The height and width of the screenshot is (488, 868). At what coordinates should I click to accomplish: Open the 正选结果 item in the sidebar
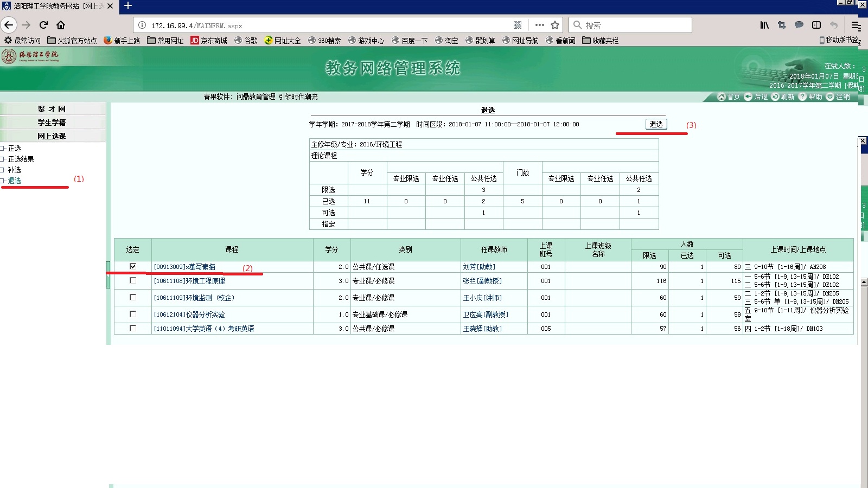(21, 159)
